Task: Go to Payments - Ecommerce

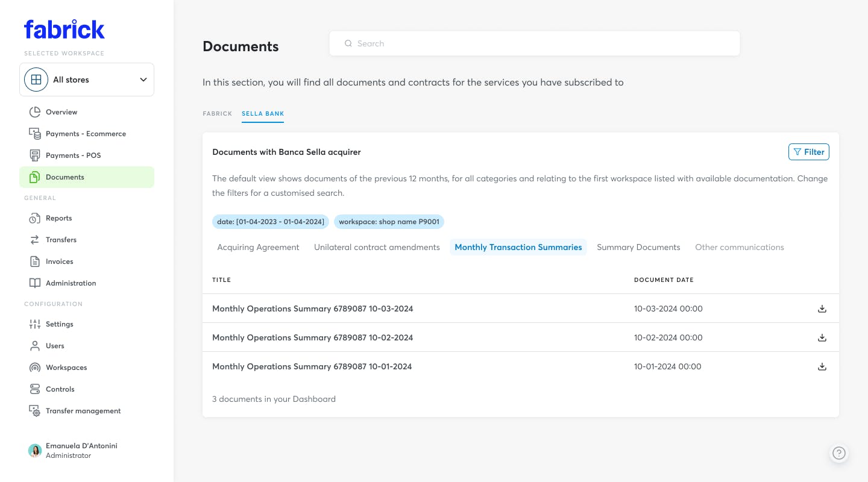Action: (87, 134)
